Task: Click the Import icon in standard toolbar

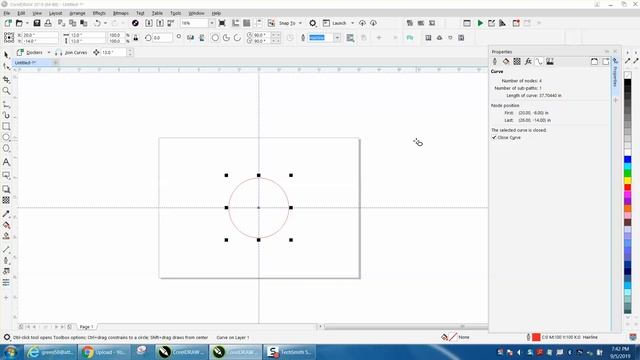Action: click(x=149, y=23)
